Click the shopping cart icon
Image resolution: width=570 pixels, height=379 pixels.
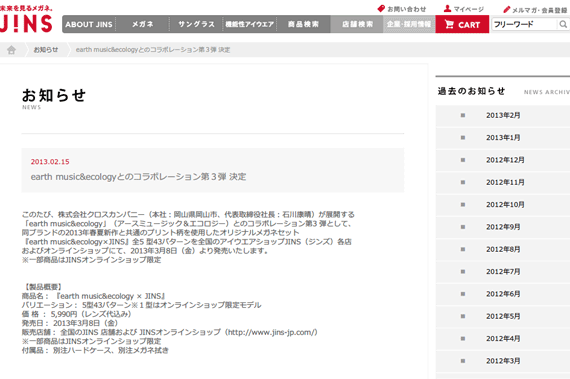(449, 24)
